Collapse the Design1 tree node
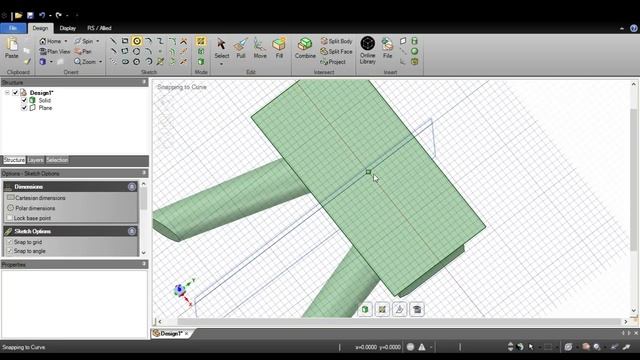This screenshot has height=360, width=640. click(x=7, y=93)
